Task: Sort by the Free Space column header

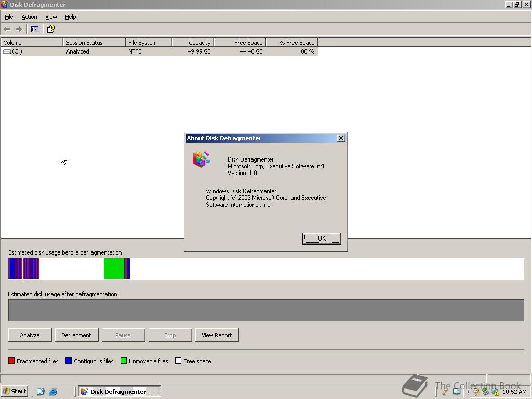Action: pos(240,43)
